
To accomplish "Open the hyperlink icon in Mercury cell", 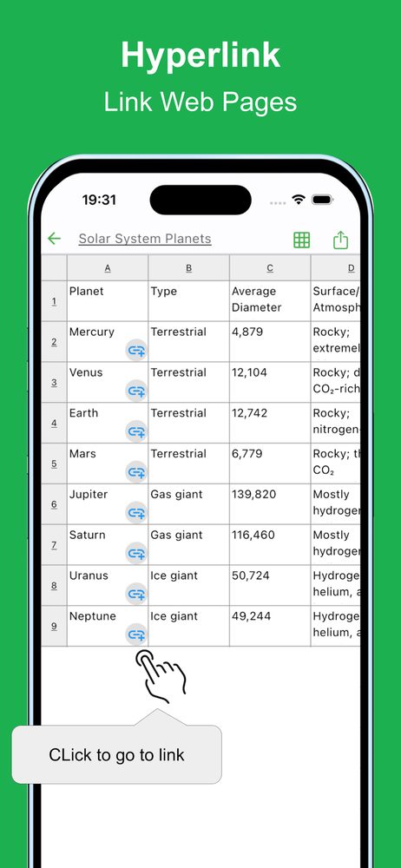I will [x=136, y=351].
